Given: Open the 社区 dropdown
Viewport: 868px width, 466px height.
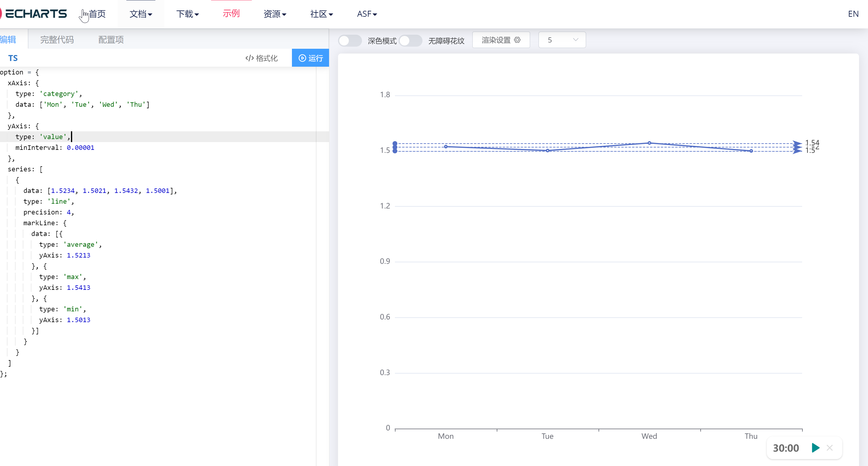Looking at the screenshot, I should point(321,14).
